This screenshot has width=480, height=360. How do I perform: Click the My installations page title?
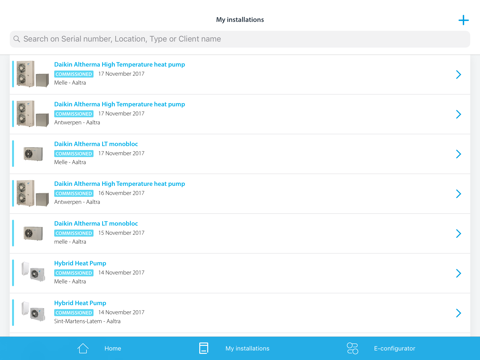tap(240, 20)
